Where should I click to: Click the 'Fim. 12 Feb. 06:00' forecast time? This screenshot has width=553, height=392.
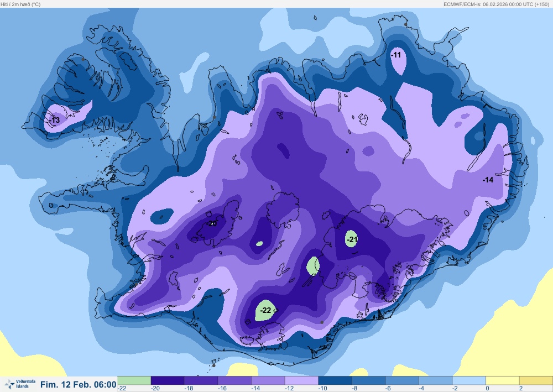(79, 385)
